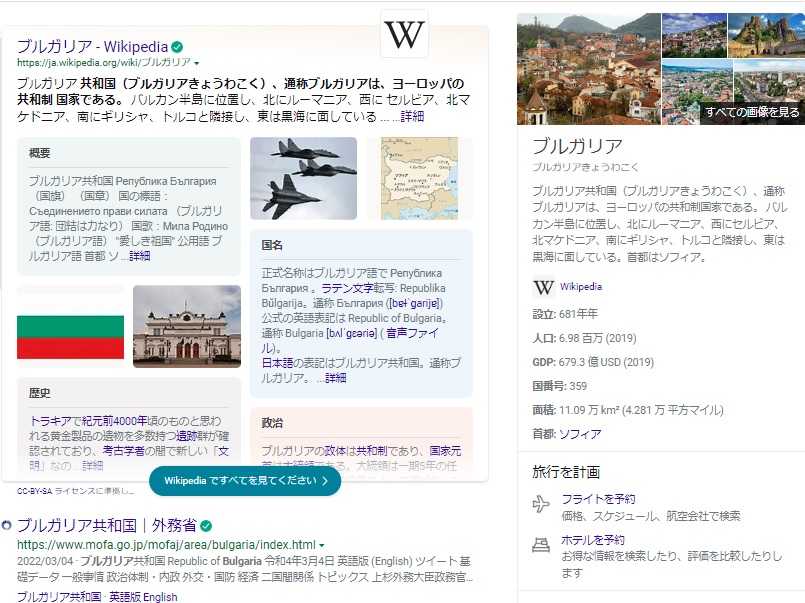Image resolution: width=805 pixels, height=603 pixels.
Task: Click the large town panorama photo
Action: pos(589,69)
